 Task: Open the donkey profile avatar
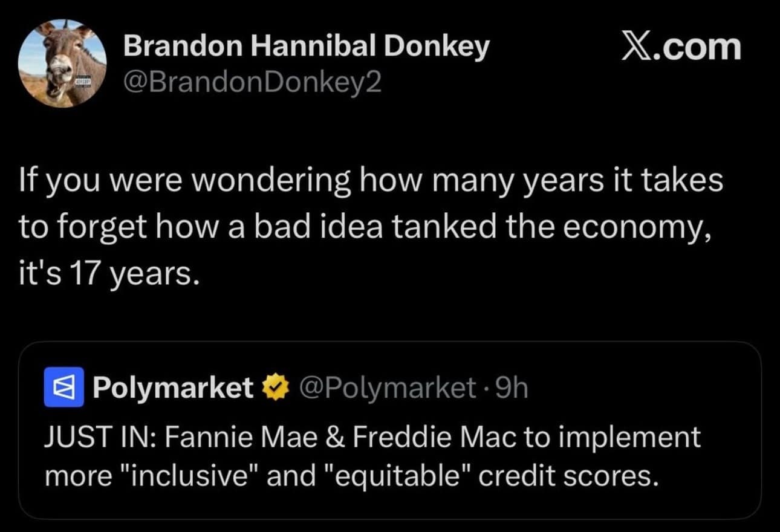coord(62,63)
